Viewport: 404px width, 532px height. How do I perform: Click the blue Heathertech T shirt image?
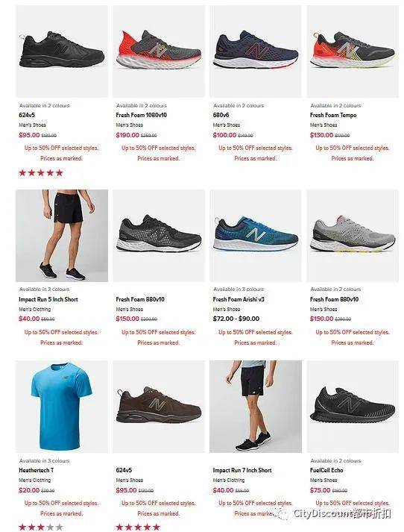pos(62,407)
